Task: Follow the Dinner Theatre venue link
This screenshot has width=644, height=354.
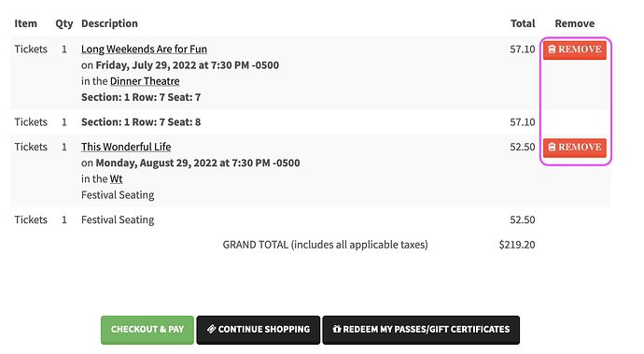Action: coord(145,81)
